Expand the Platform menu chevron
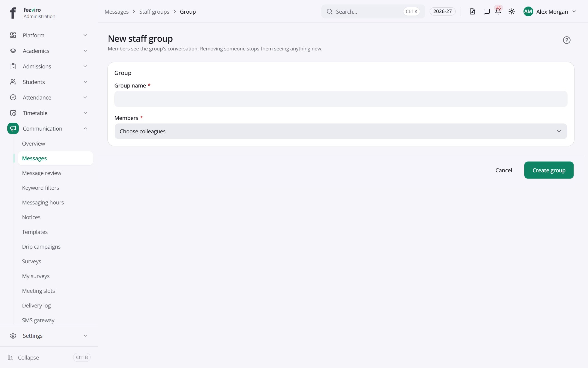Screen dimensions: 588x368 point(85,35)
